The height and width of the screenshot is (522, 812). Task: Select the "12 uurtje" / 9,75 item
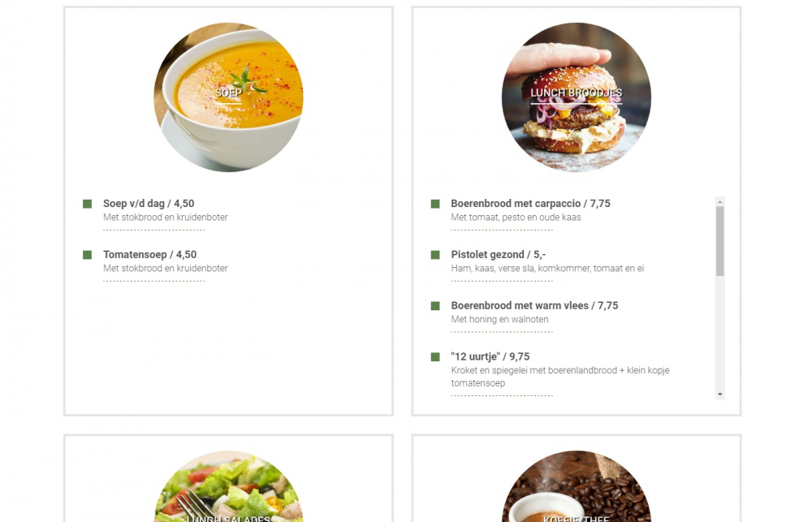(490, 357)
